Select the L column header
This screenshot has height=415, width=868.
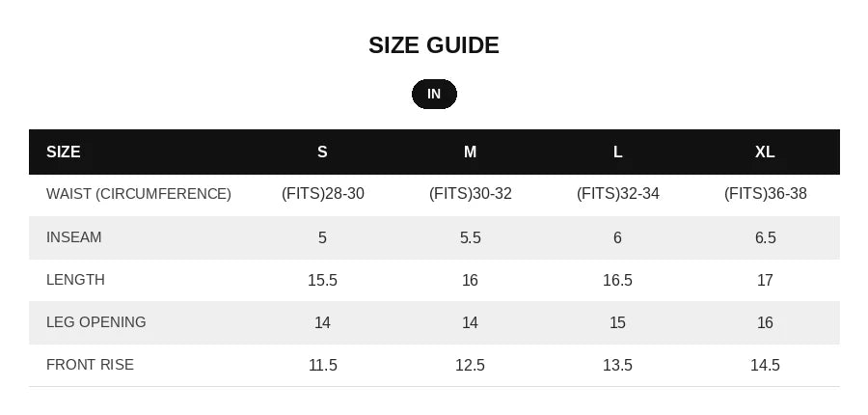coord(618,152)
